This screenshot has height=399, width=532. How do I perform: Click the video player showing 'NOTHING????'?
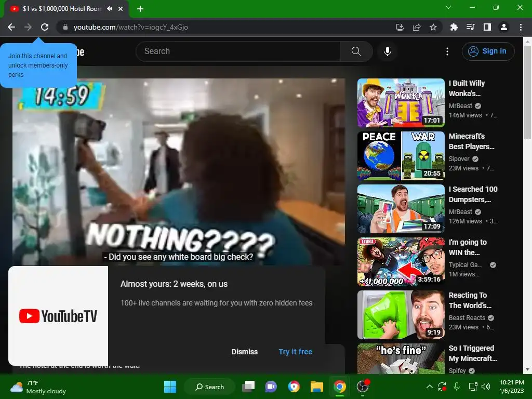pyautogui.click(x=179, y=171)
